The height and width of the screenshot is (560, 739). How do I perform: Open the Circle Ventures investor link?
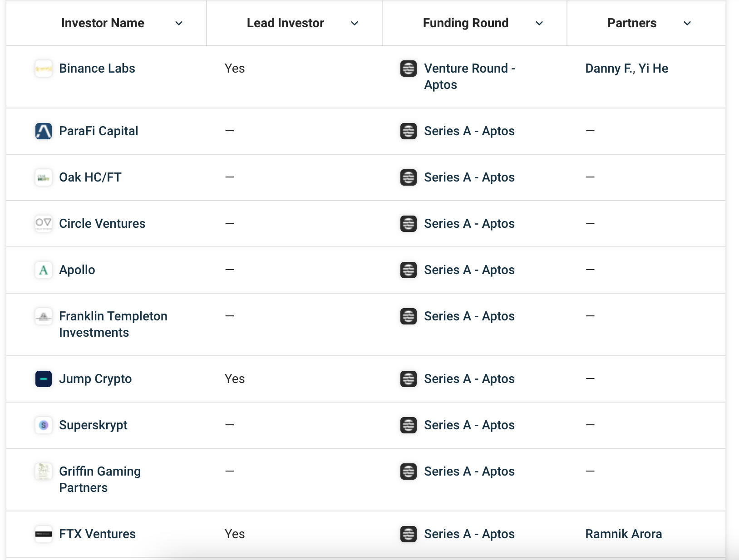pyautogui.click(x=102, y=224)
